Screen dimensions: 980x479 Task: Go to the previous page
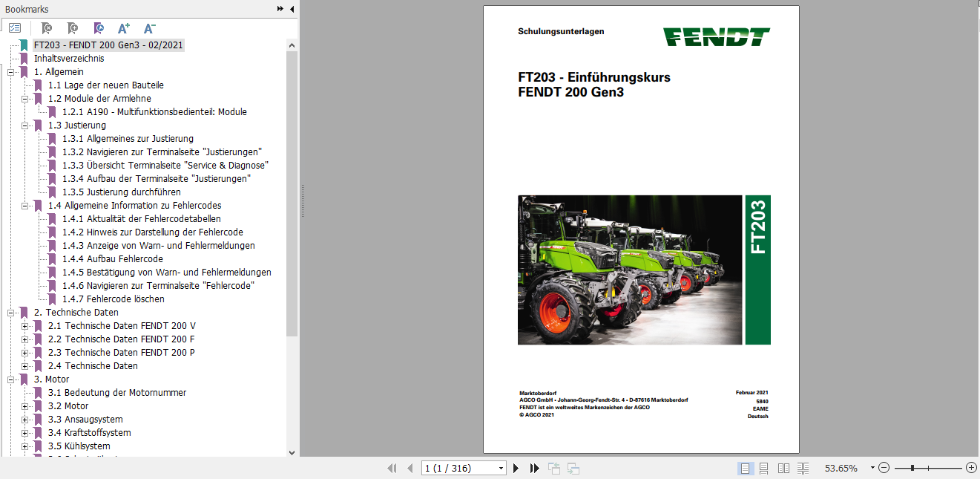409,468
